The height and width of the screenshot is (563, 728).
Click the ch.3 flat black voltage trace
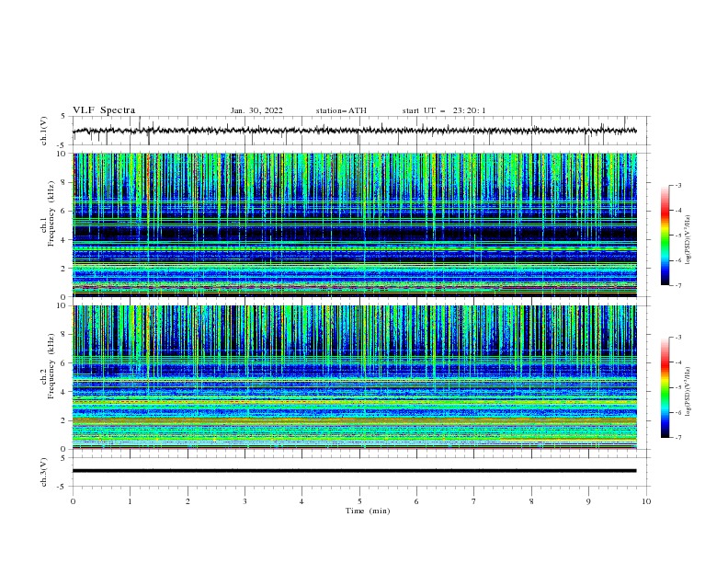tap(355, 471)
